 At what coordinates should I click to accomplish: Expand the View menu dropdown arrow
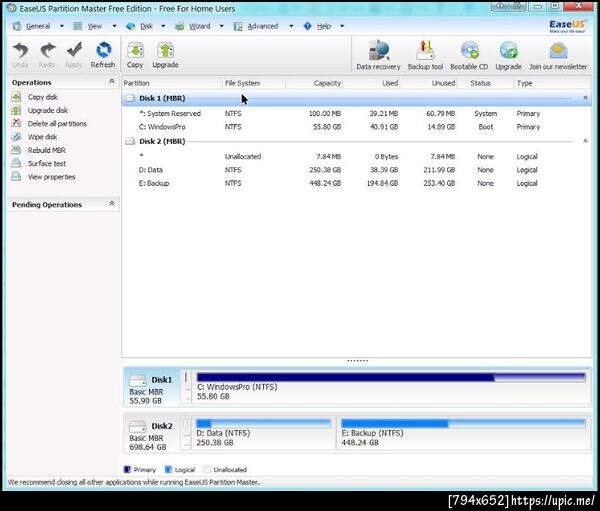click(x=114, y=26)
